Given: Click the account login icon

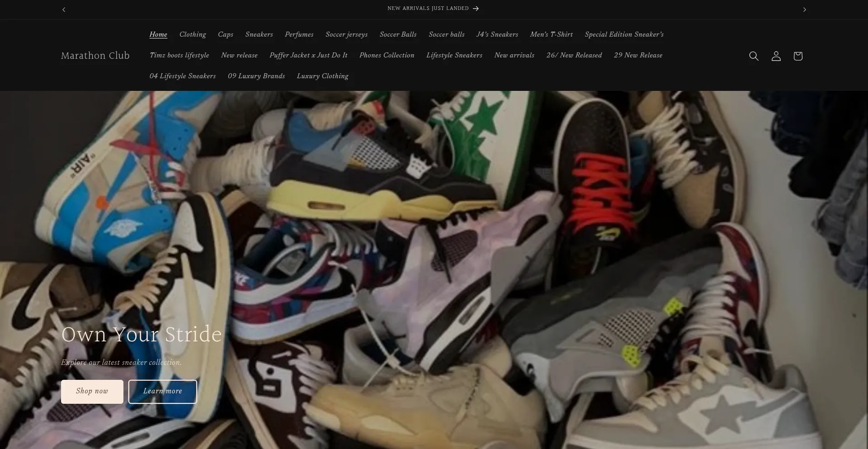Looking at the screenshot, I should coord(776,56).
